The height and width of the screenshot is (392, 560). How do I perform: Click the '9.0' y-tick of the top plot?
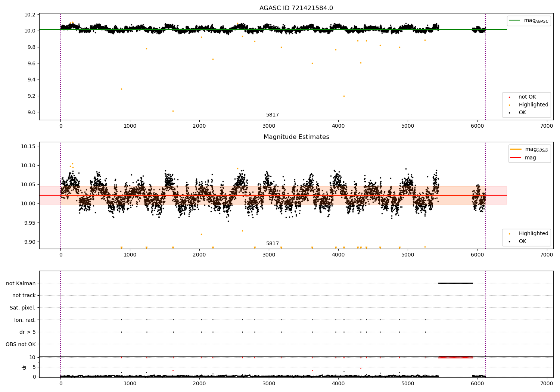(32, 112)
